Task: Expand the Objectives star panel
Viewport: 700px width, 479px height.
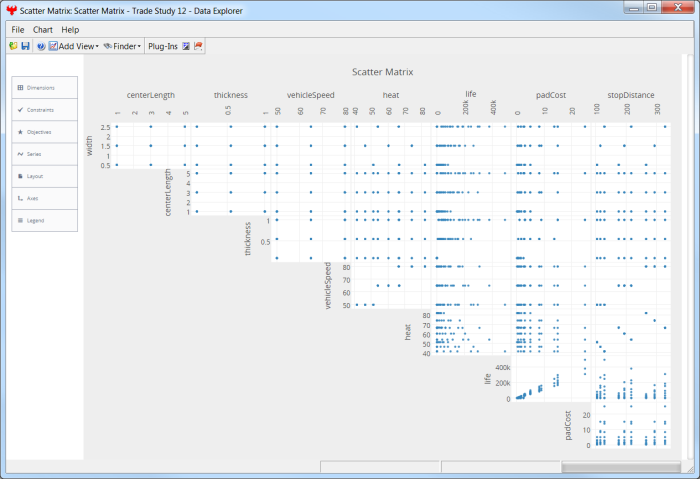Action: coord(44,132)
